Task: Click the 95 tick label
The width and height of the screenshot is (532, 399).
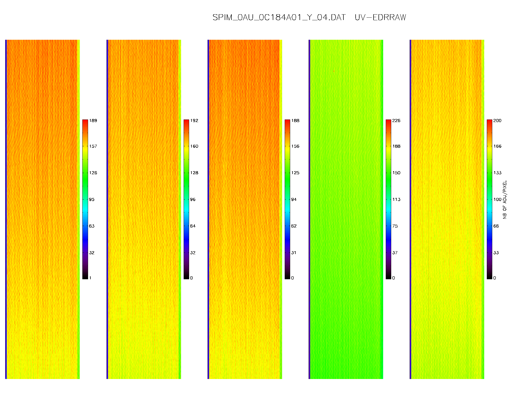Action: (92, 199)
